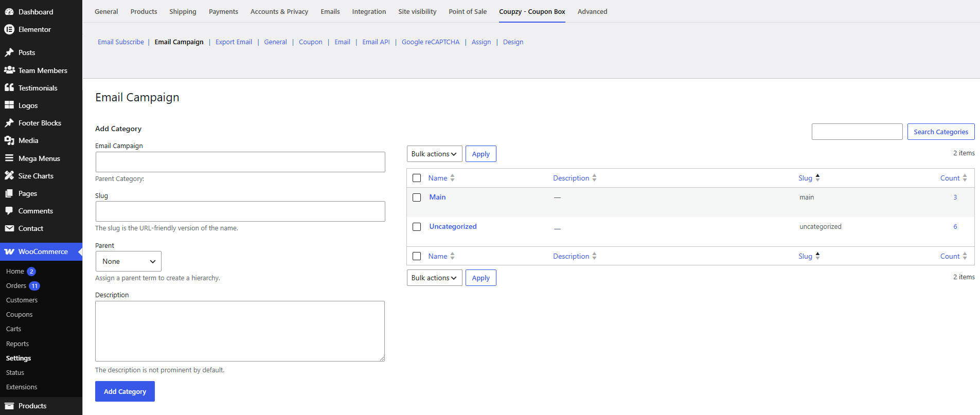Click the Add Category button

coord(125,391)
